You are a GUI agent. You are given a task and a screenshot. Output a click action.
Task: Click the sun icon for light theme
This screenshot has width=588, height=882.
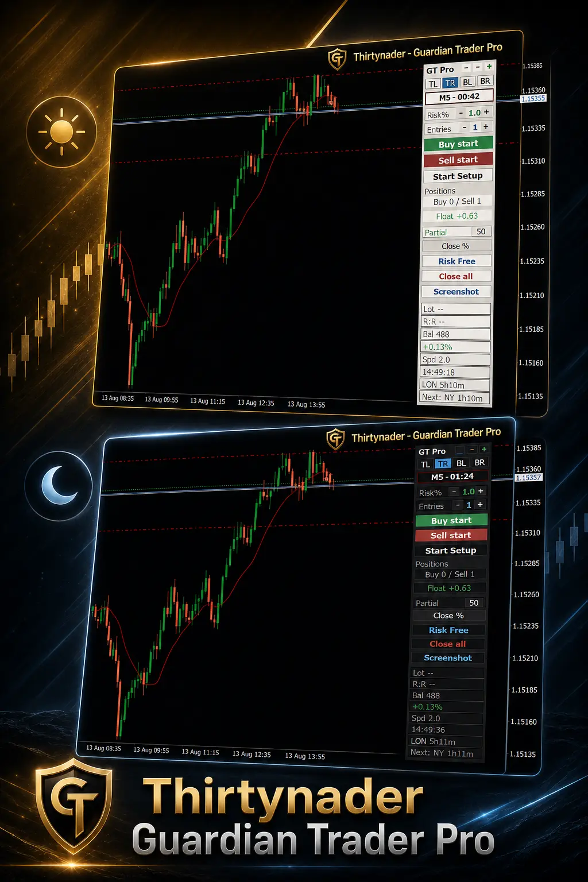62,132
